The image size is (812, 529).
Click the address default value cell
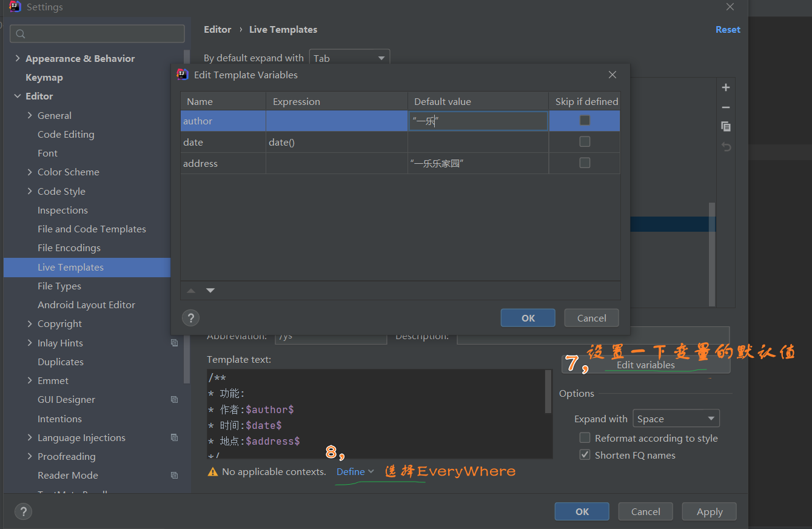point(478,163)
